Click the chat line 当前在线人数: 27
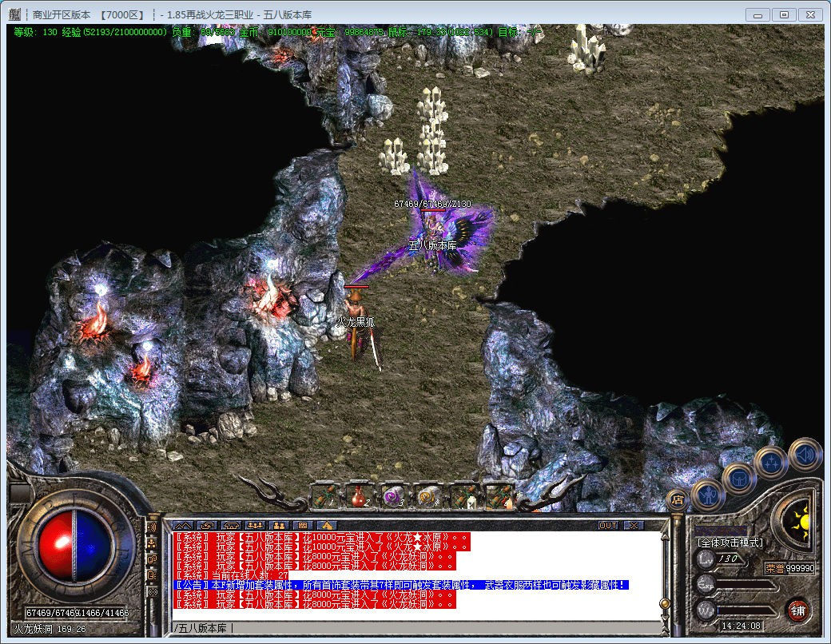Viewport: 831px width, 644px height. point(231,575)
